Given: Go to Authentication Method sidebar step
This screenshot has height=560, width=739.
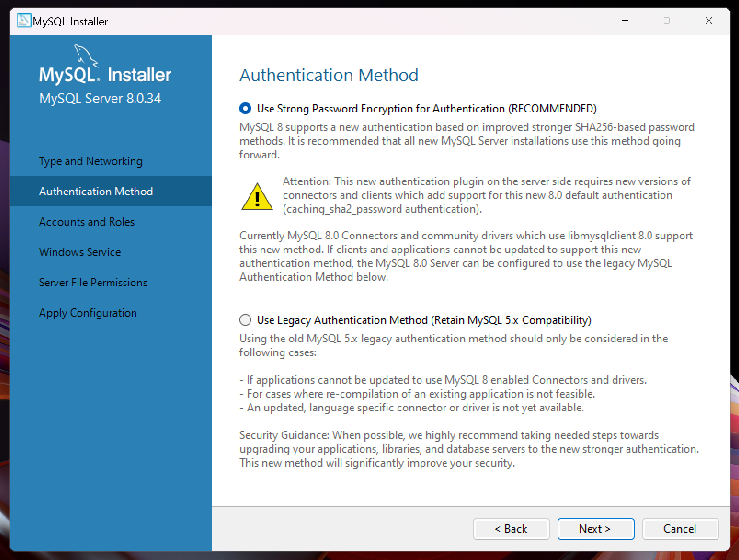Looking at the screenshot, I should pos(96,191).
